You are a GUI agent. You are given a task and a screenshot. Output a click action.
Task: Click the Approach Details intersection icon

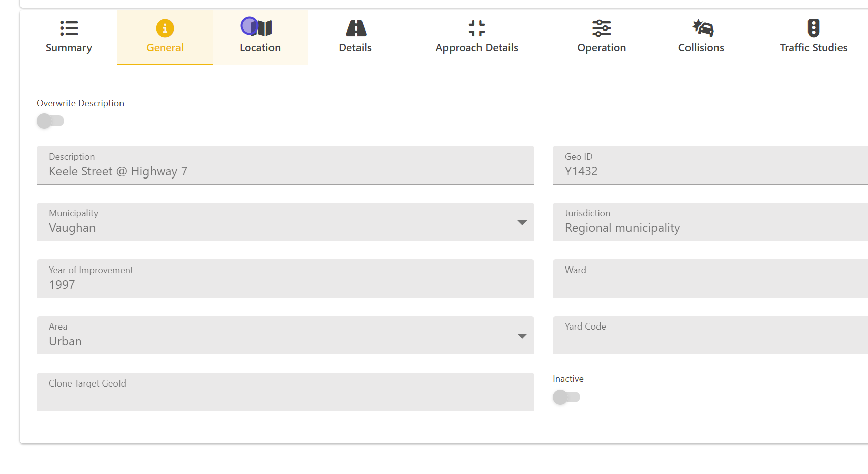click(x=476, y=28)
